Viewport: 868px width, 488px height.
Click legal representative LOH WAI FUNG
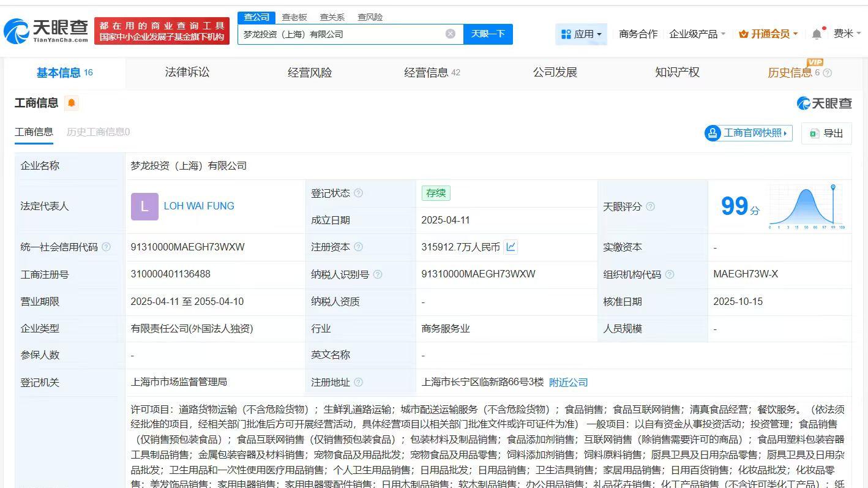click(198, 206)
